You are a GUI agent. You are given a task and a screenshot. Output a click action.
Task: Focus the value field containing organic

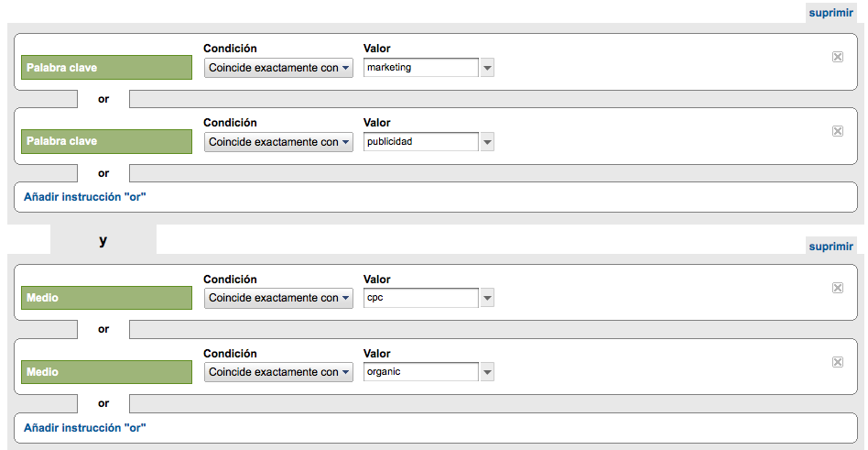[x=421, y=372]
